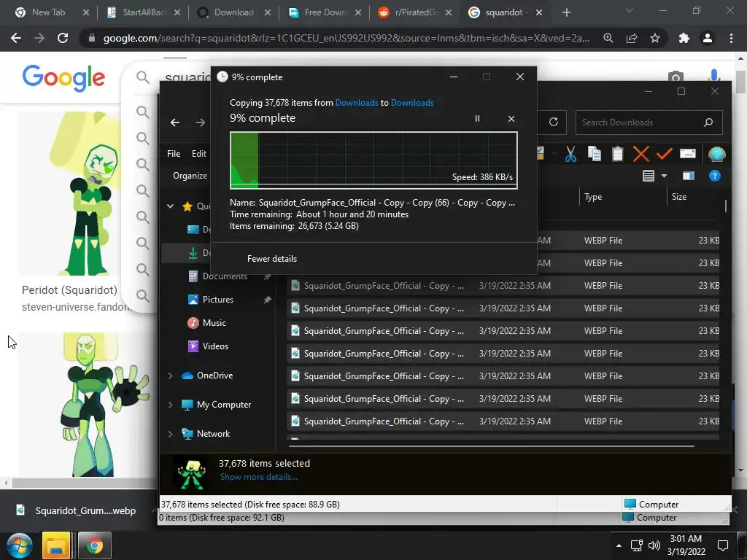
Task: Switch to the Free Download browser tab
Action: tap(325, 12)
